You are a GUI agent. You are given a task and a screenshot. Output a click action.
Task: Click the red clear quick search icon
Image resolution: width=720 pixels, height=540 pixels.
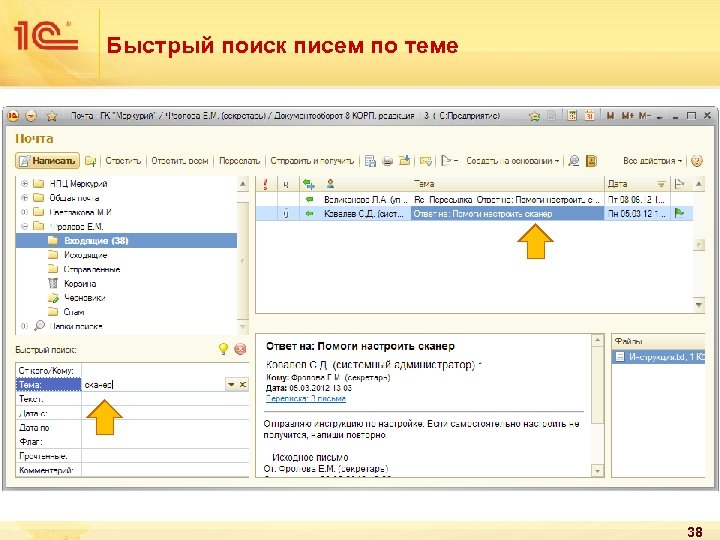[240, 349]
